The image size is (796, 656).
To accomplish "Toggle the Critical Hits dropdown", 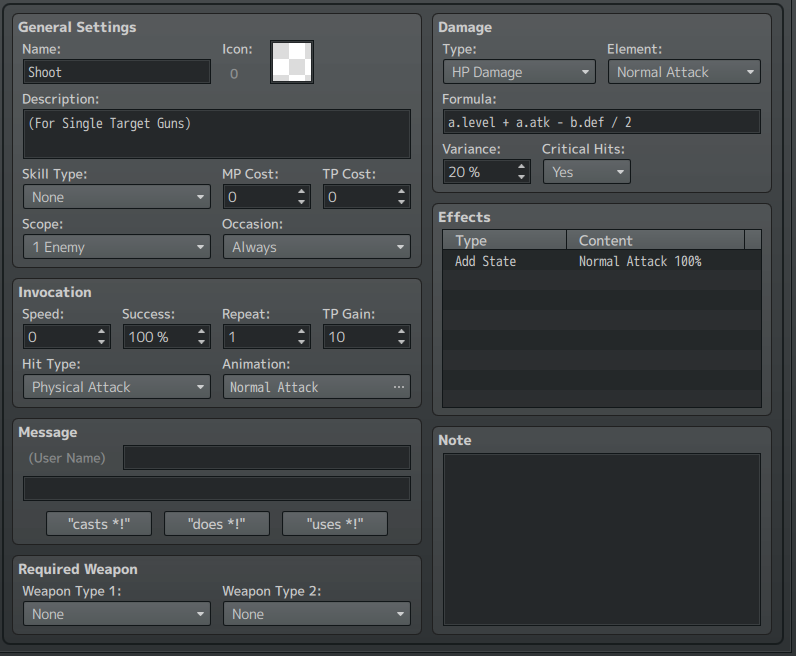I will [x=587, y=172].
